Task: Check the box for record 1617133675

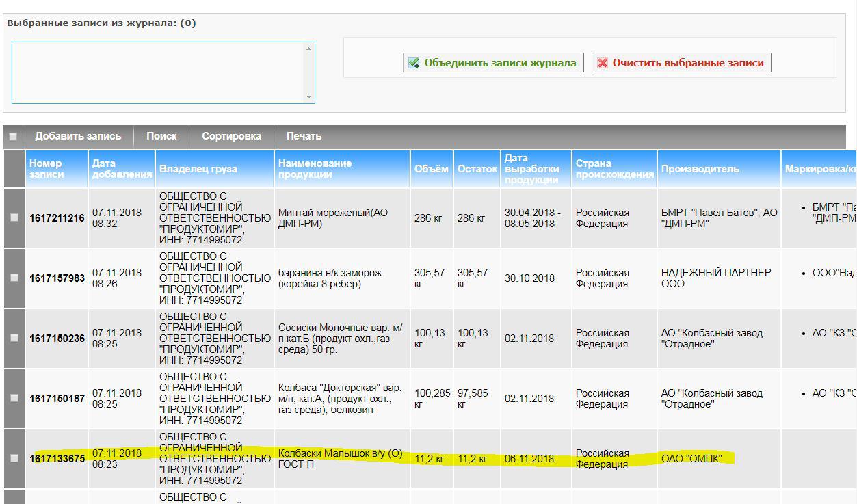Action: click(x=14, y=458)
